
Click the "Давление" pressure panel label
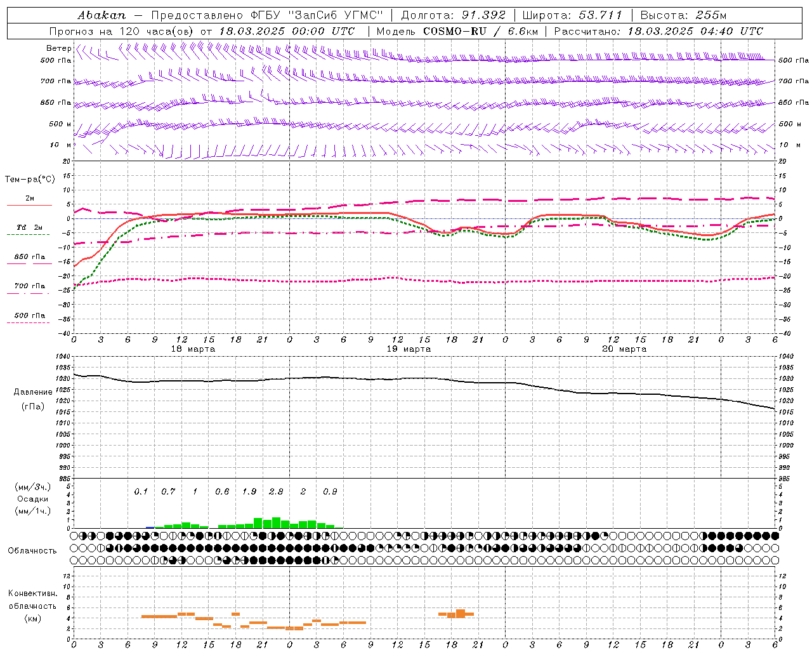click(x=33, y=392)
